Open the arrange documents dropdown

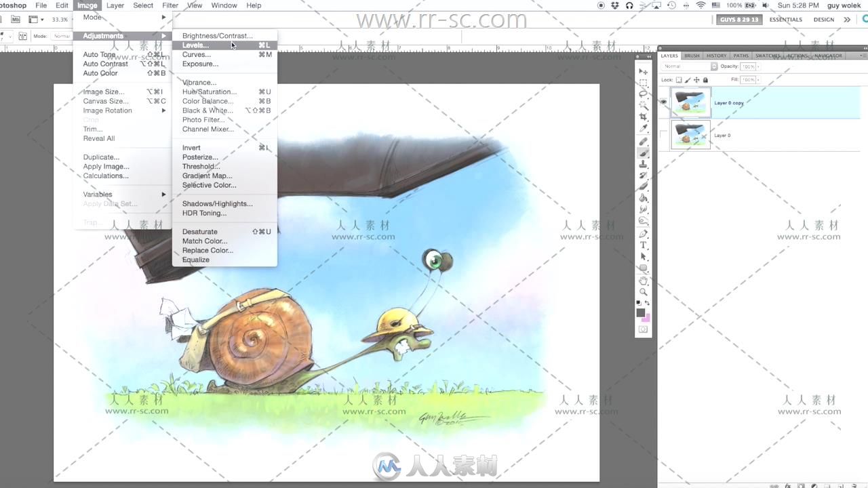[x=36, y=20]
